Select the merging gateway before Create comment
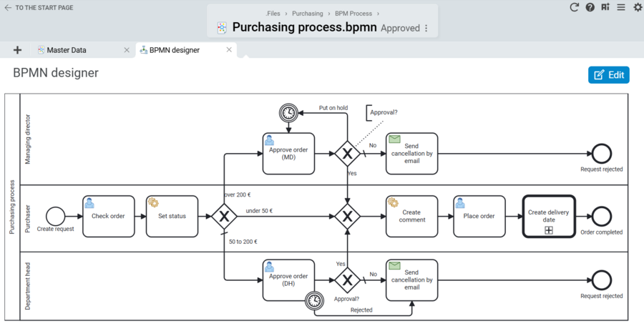 (x=348, y=217)
